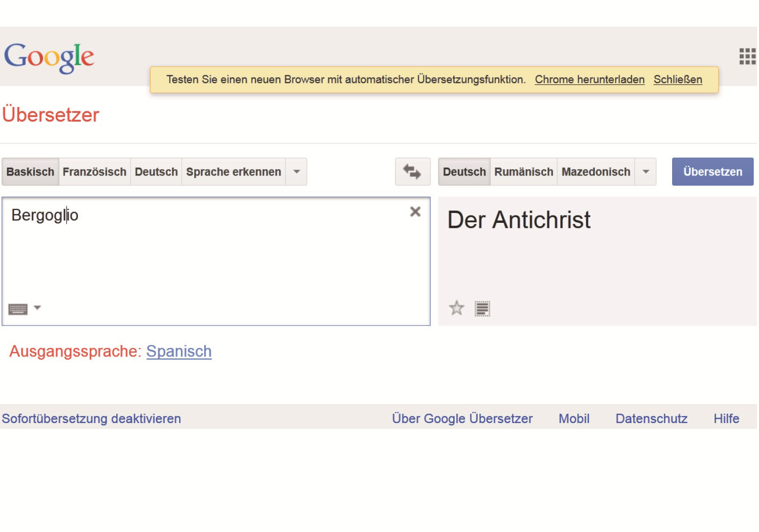759x532 pixels.
Task: Star the translation to save it
Action: tap(456, 308)
